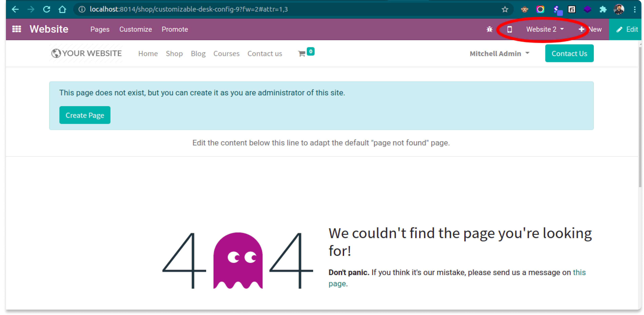The image size is (644, 315).
Task: Bookmark page with star icon
Action: (505, 9)
